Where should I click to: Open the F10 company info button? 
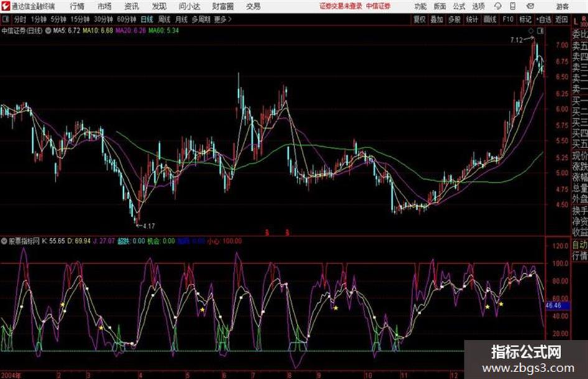click(508, 19)
